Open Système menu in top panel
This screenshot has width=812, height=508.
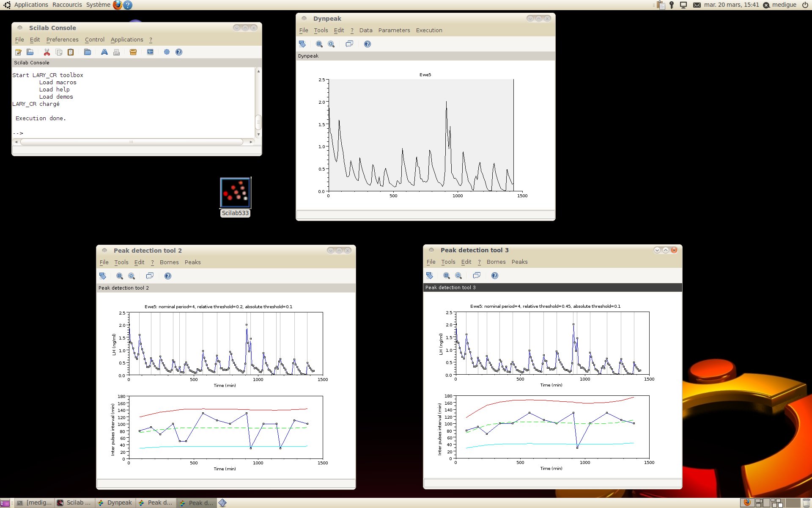(98, 5)
